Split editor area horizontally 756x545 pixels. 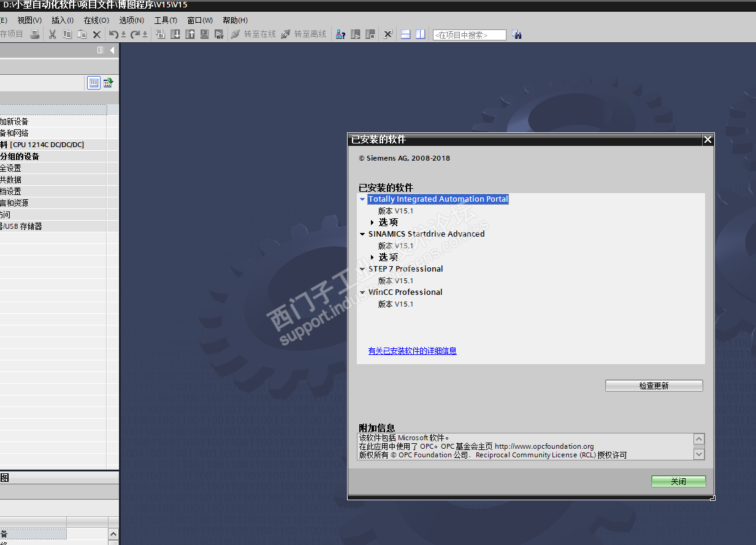point(405,34)
